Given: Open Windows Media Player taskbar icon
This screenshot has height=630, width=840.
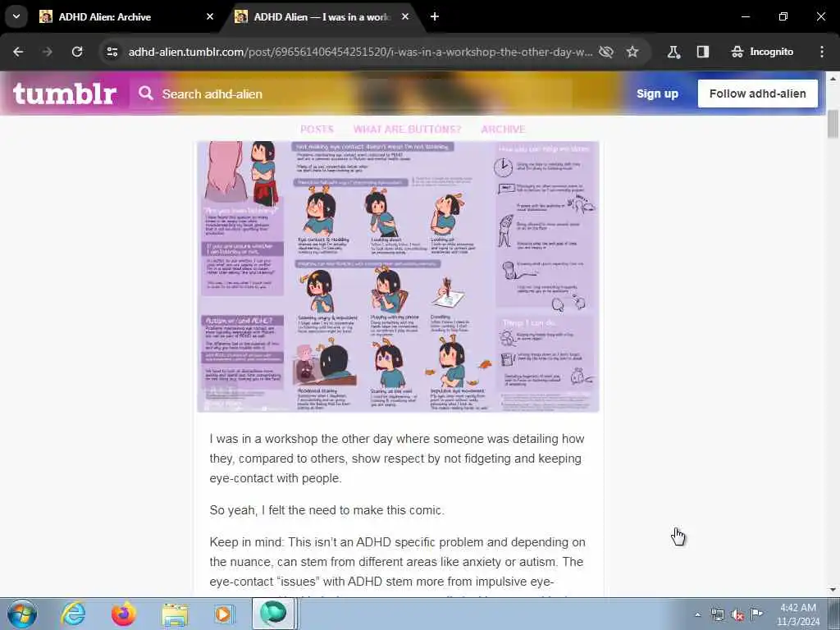Looking at the screenshot, I should tap(224, 614).
